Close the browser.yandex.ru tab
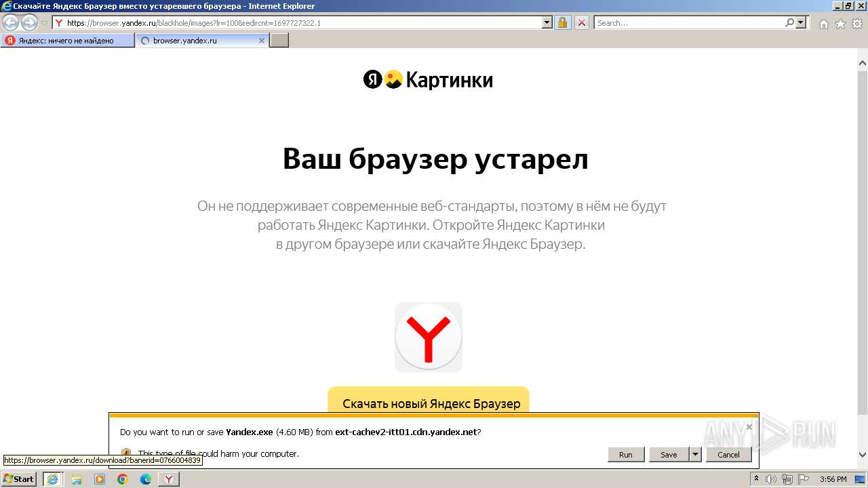The height and width of the screenshot is (488, 868). (x=262, y=41)
